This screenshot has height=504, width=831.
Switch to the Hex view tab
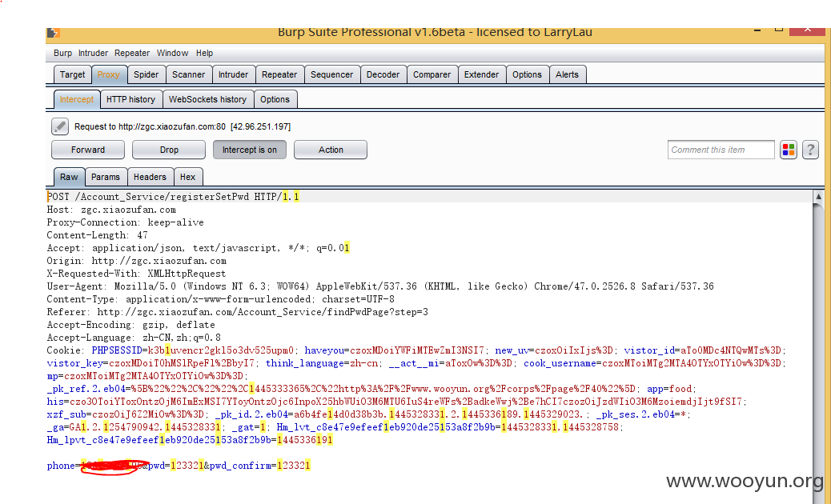coord(187,177)
